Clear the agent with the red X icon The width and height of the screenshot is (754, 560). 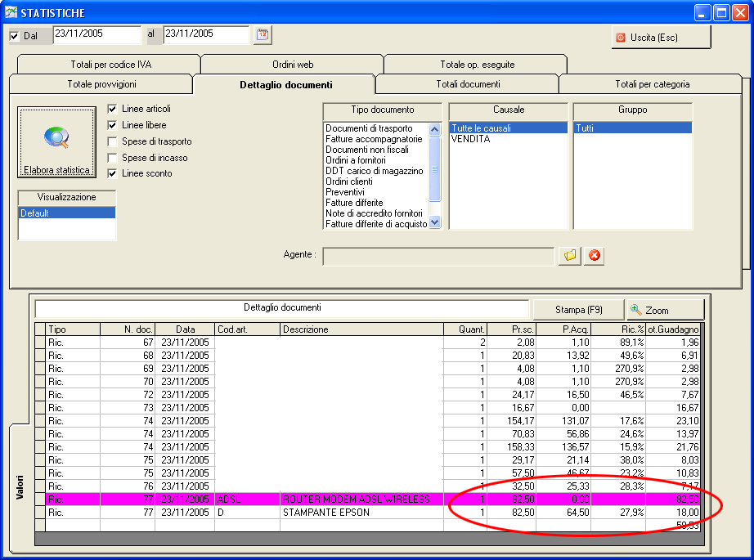[x=595, y=256]
